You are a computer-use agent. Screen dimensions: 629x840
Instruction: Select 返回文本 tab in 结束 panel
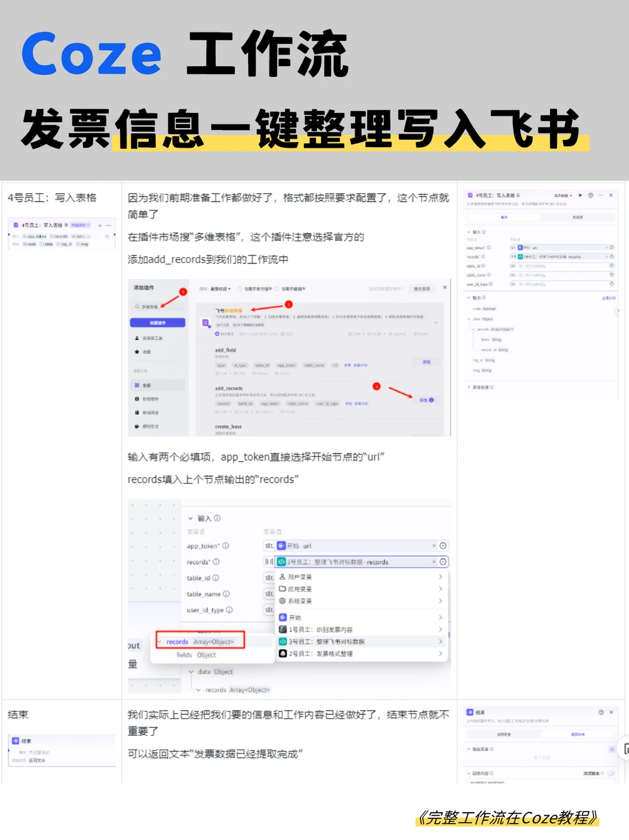pyautogui.click(x=577, y=734)
